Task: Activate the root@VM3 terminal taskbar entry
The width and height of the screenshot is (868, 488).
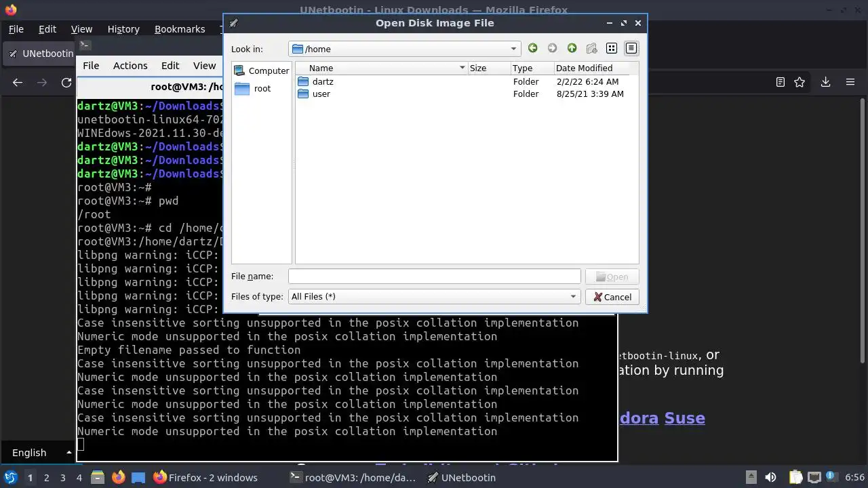Action: coord(352,477)
